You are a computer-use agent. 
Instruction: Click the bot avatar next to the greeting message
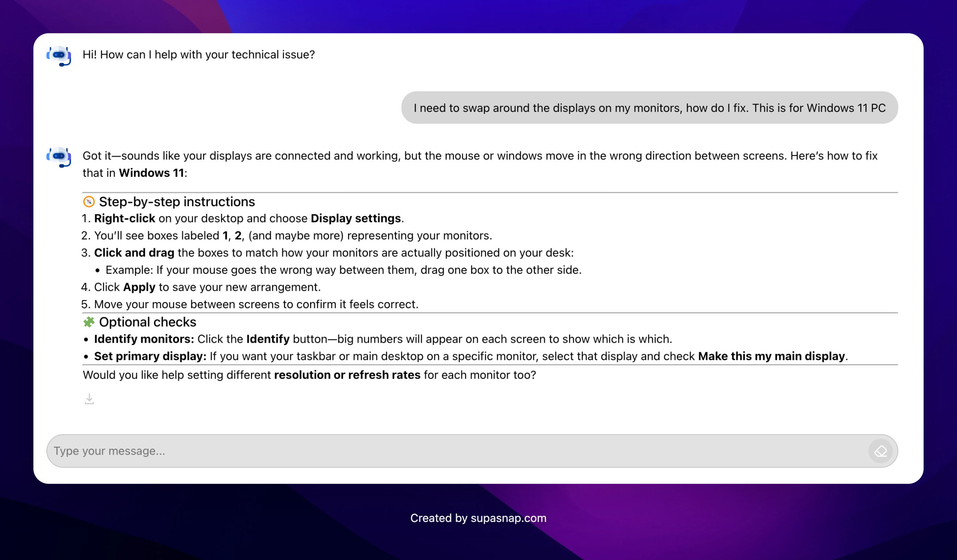58,56
